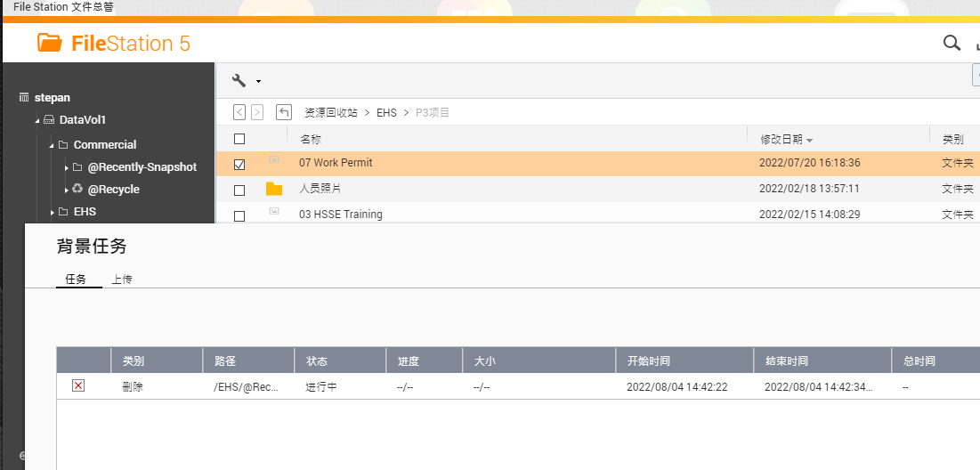
Task: Click start time 2022/08/04 14:42:22
Action: tap(676, 387)
